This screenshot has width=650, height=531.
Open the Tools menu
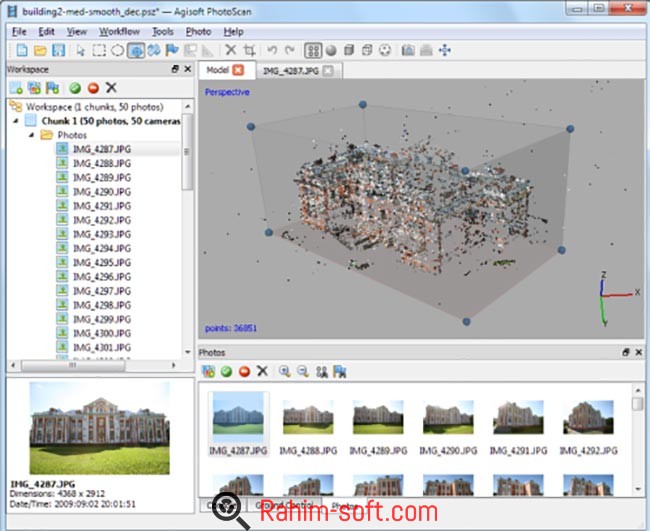[x=162, y=32]
